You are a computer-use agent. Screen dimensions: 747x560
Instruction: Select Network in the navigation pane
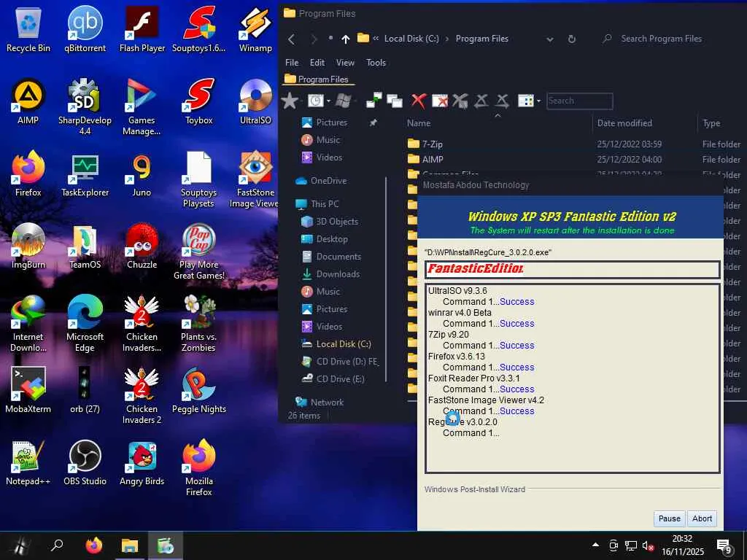point(320,402)
